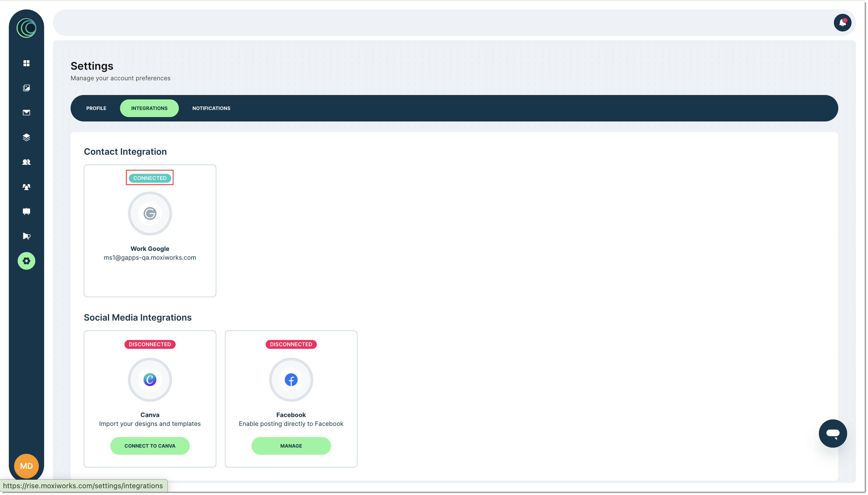Open the megaphone campaigns sidebar icon
Viewport: 868px width, 495px height.
[26, 236]
